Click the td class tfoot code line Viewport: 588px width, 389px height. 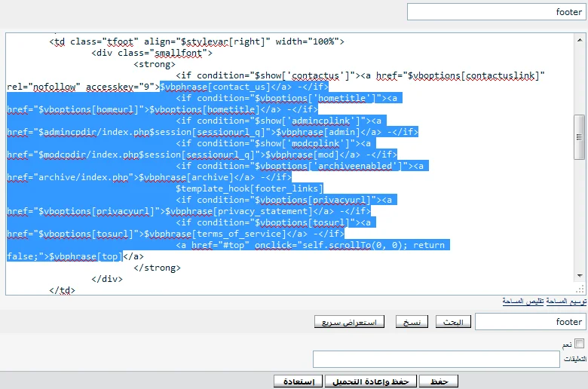click(x=196, y=41)
